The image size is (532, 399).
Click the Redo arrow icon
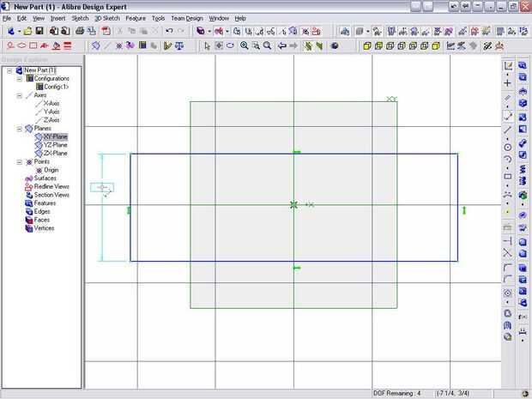click(x=181, y=31)
